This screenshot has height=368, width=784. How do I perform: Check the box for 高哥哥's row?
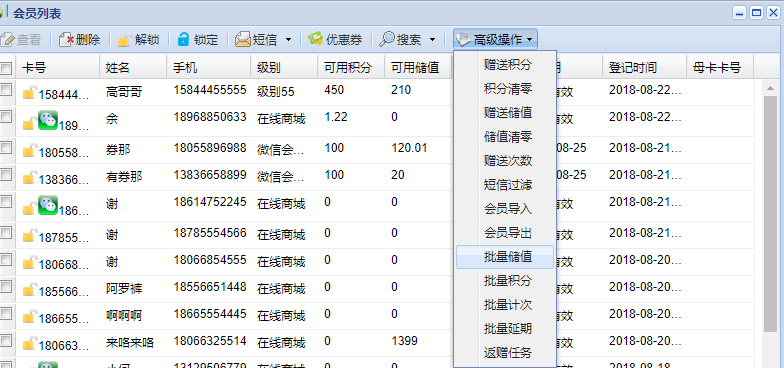pyautogui.click(x=6, y=90)
